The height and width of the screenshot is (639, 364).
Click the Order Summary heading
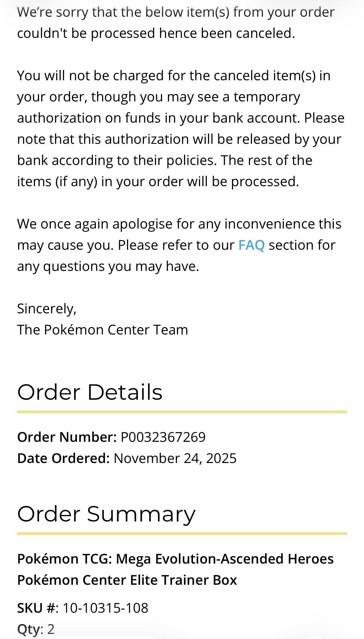tap(106, 514)
